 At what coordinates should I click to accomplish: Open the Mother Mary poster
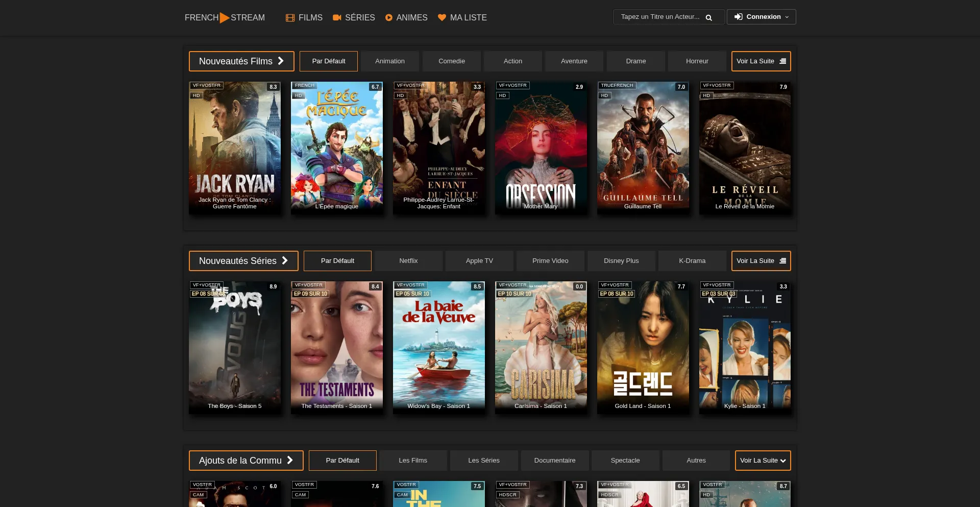coord(541,148)
